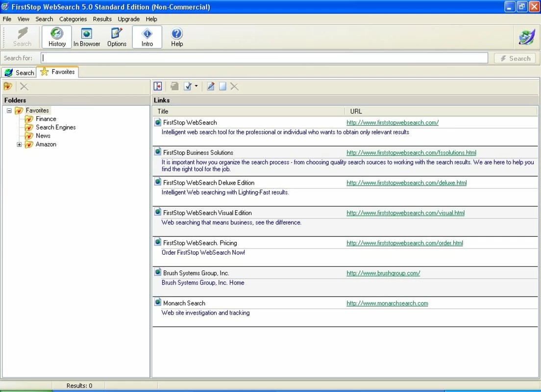Screen dimensions: 541x392
Task: Click the delete X icon in the Folders toolbar
Action: coord(24,86)
